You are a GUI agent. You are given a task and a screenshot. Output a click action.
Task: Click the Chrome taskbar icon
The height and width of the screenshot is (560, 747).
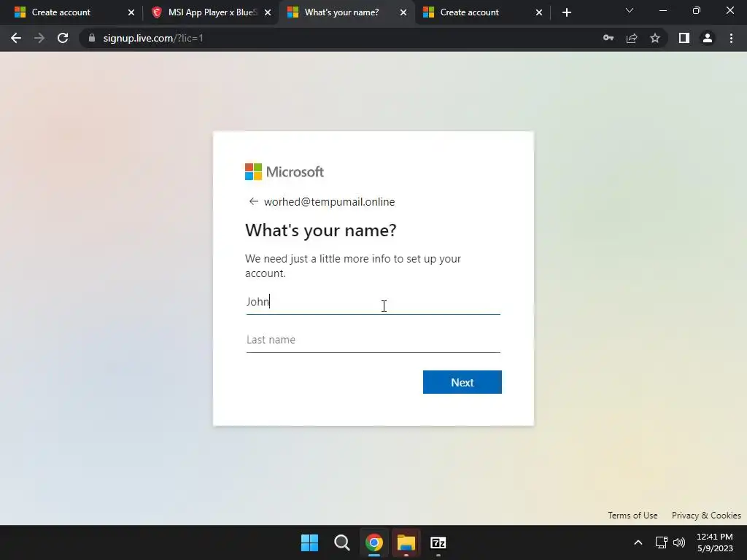click(374, 542)
